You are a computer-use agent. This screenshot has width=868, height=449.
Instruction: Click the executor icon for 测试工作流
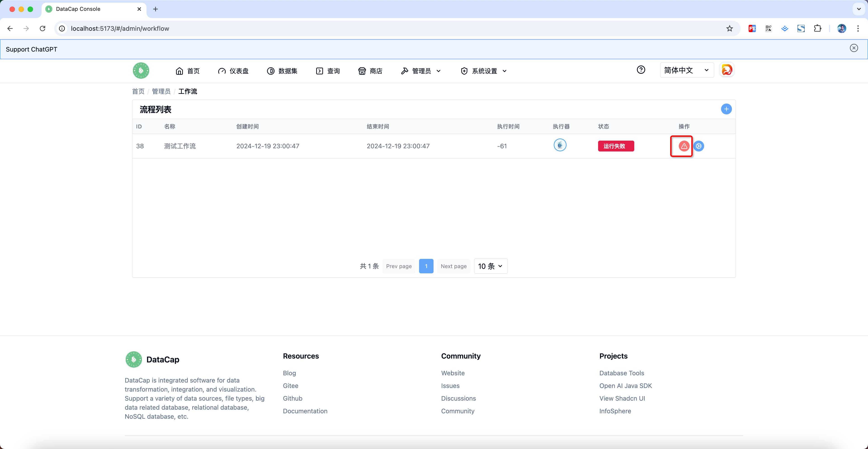pos(560,145)
